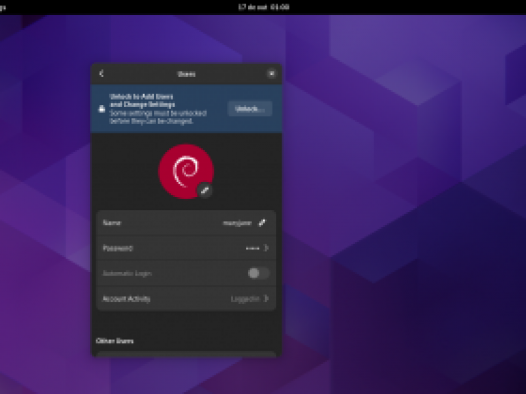Click the Users title in the header bar
Image resolution: width=526 pixels, height=394 pixels.
[x=187, y=74]
